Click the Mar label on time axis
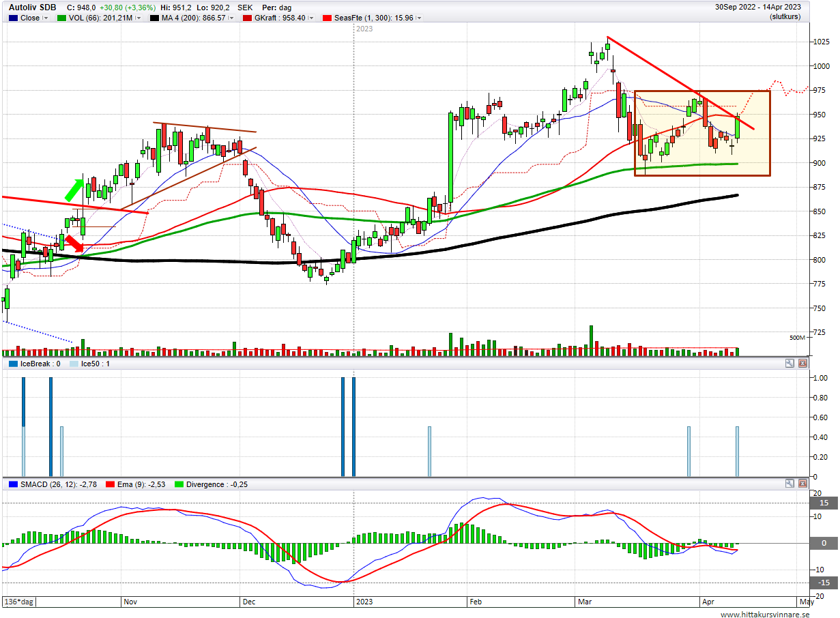Viewport: 840px width, 618px height. [x=585, y=602]
